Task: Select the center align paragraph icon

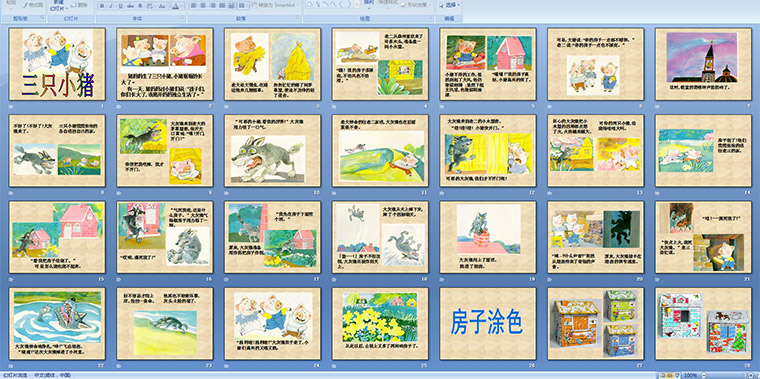Action: point(203,5)
